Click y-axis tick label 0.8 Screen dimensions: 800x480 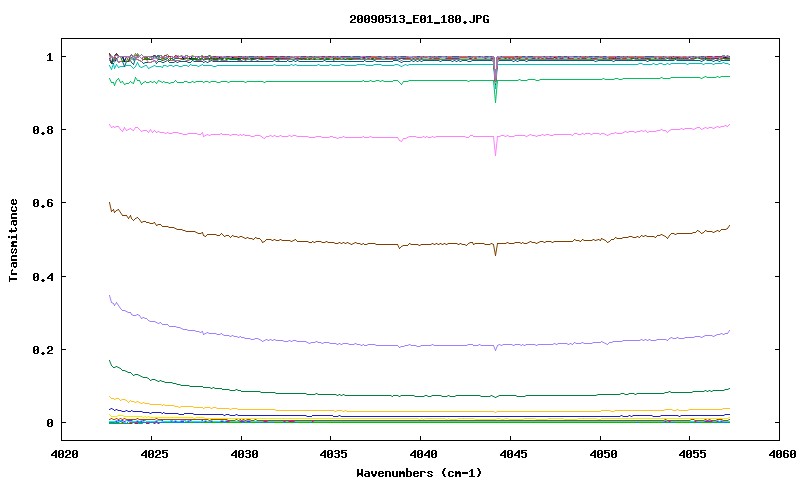click(x=42, y=130)
